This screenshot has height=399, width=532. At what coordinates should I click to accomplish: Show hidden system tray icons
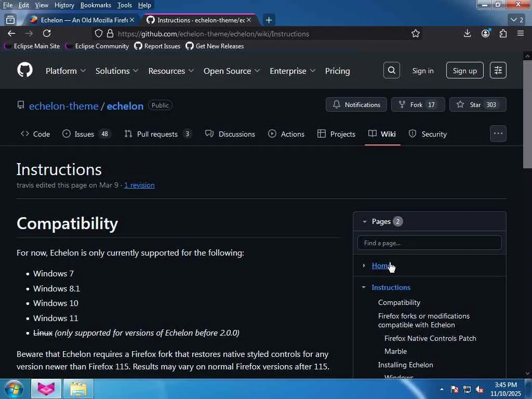[x=442, y=389]
